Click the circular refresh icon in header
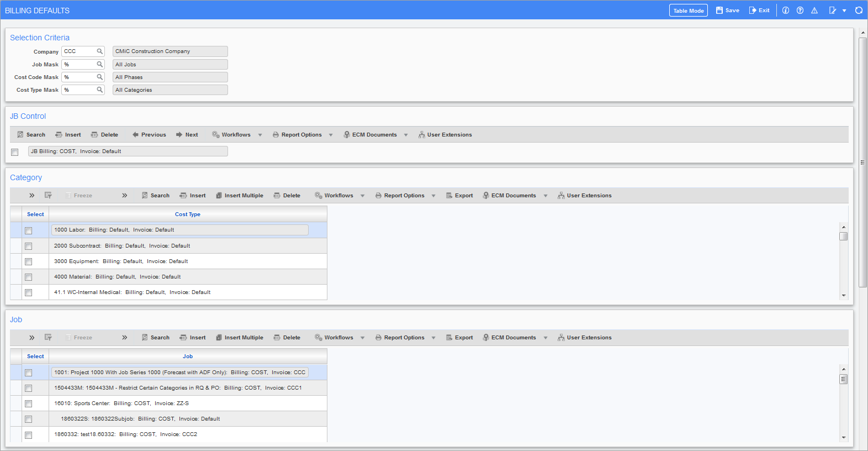Image resolution: width=868 pixels, height=451 pixels. pos(859,11)
